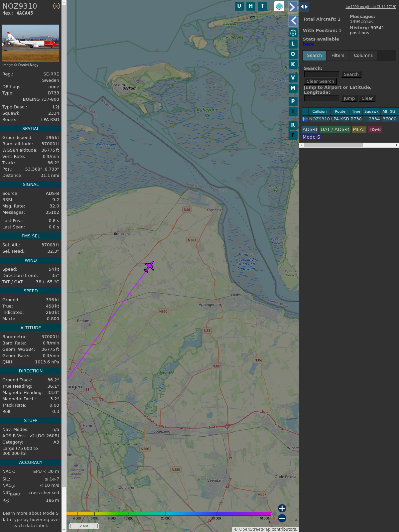
Task: Close the NOZ9310 aircraft info panel
Action: [57, 6]
